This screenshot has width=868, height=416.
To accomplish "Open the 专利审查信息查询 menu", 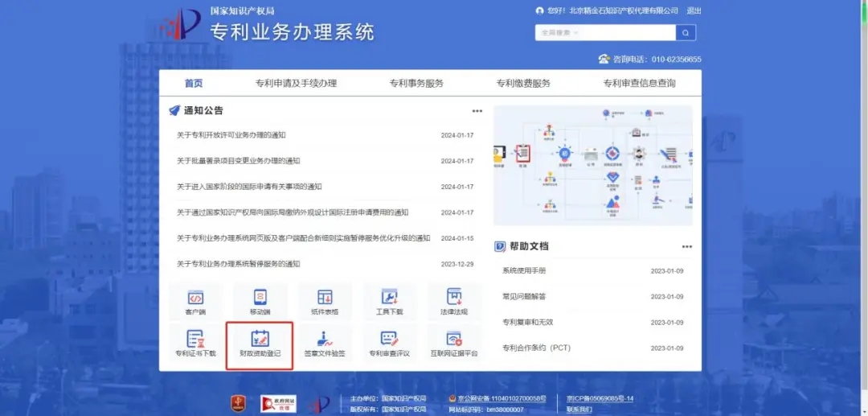I will coord(640,84).
